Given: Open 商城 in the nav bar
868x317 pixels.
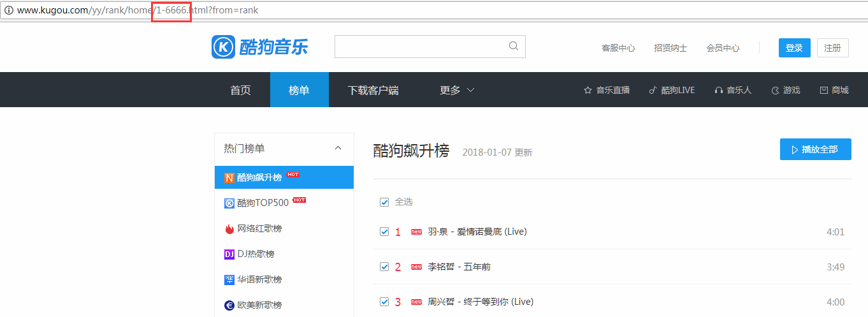Looking at the screenshot, I should pos(834,91).
